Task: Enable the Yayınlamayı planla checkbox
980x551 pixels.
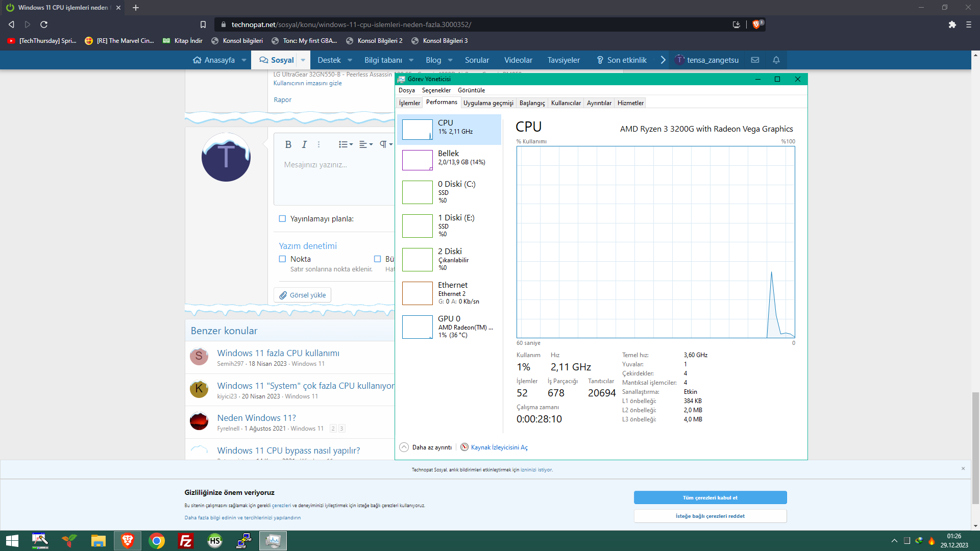Action: [282, 219]
